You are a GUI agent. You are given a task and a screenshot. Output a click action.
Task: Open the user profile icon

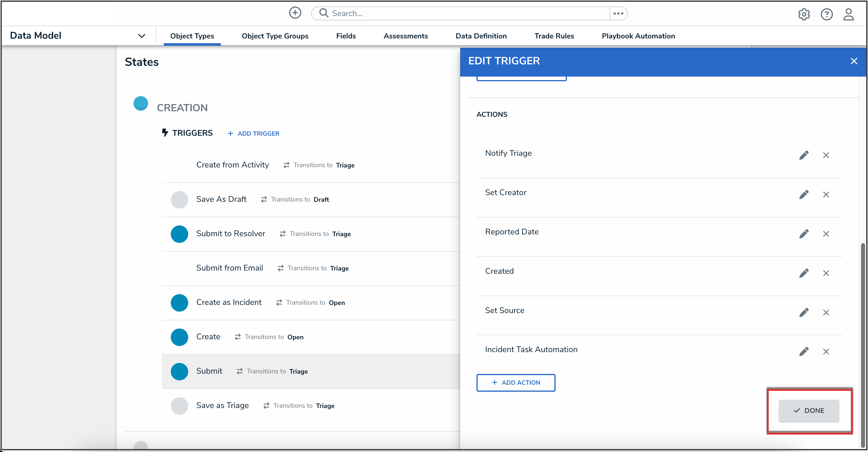coord(849,14)
